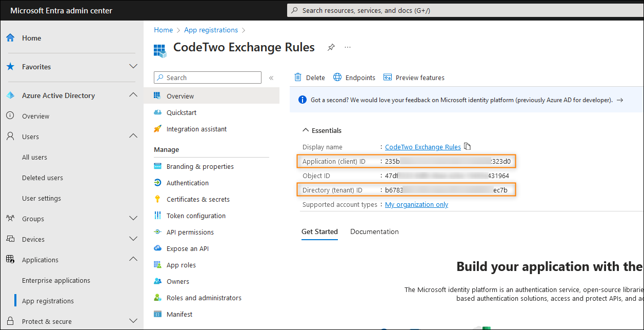Click the Favorites star icon
644x330 pixels.
tap(10, 67)
